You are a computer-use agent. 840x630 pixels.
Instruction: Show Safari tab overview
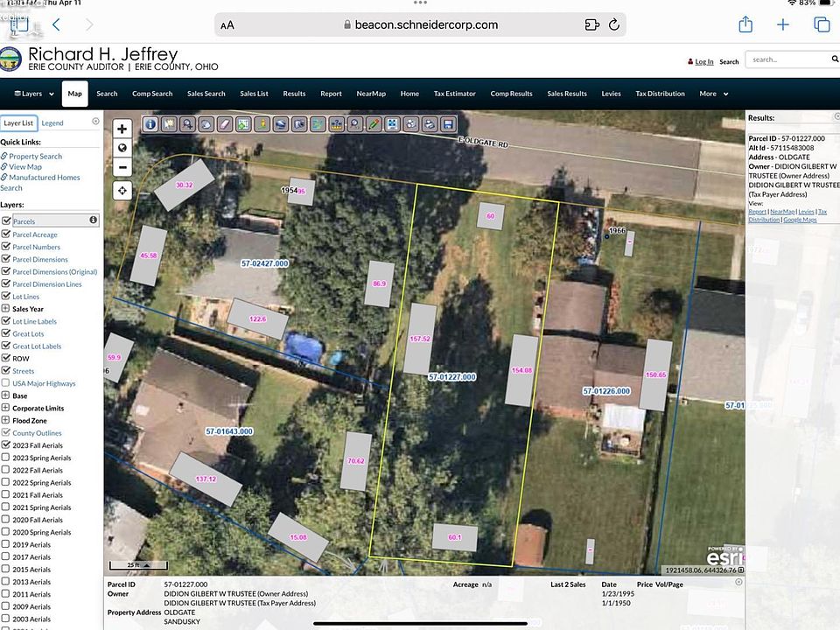point(822,24)
